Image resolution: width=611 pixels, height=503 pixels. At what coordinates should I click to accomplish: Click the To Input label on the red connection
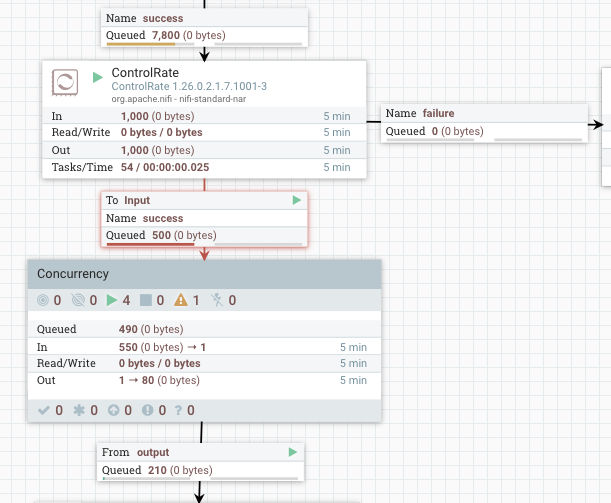pyautogui.click(x=128, y=200)
